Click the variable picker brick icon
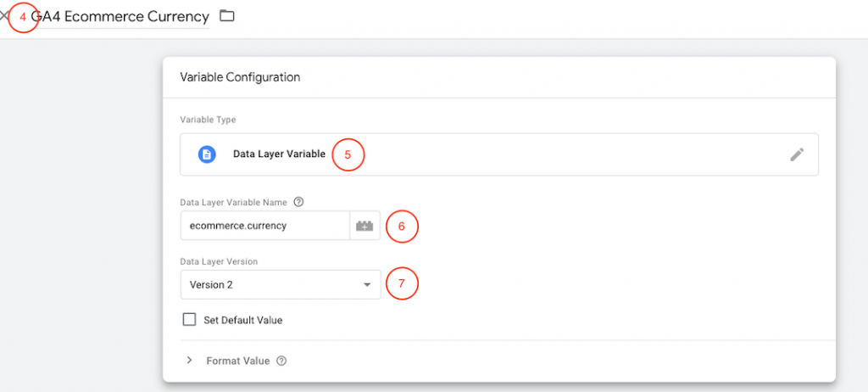Image resolution: width=868 pixels, height=392 pixels. click(364, 227)
